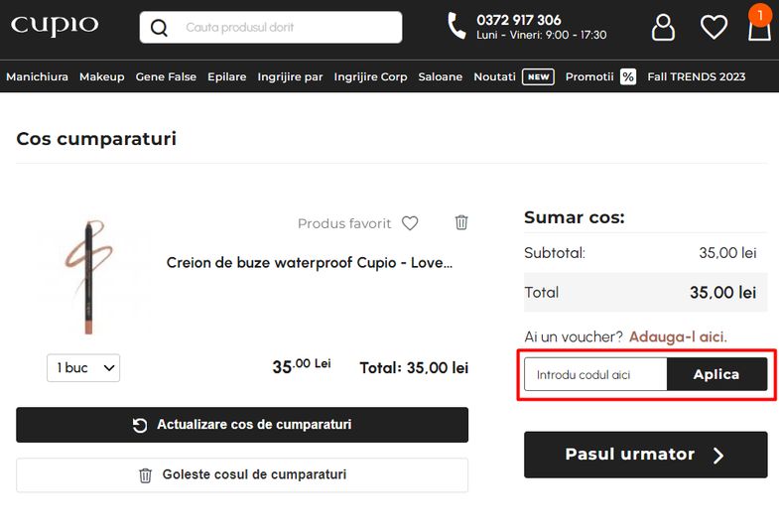Screen dimensions: 779x532
Task: Click the cart count badge 1
Action: 759,16
